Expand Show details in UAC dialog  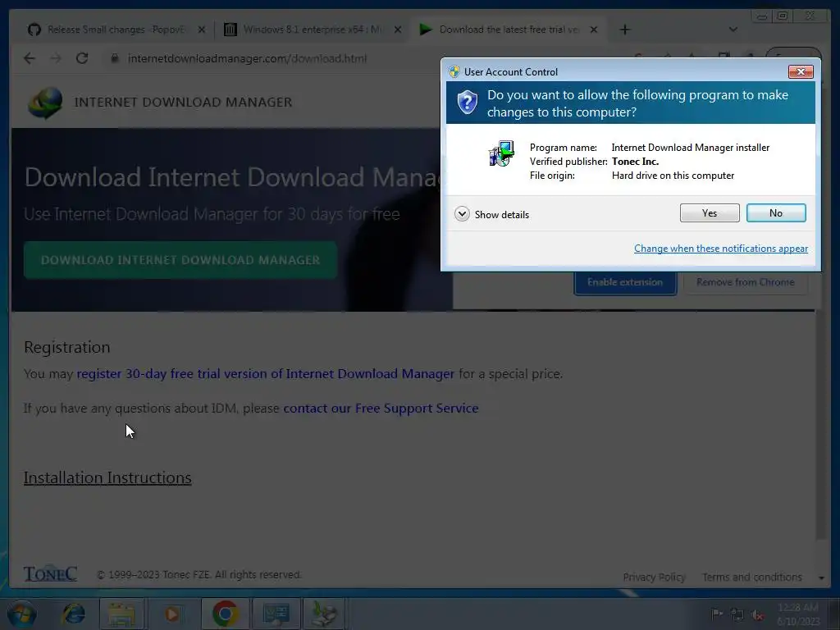[492, 214]
